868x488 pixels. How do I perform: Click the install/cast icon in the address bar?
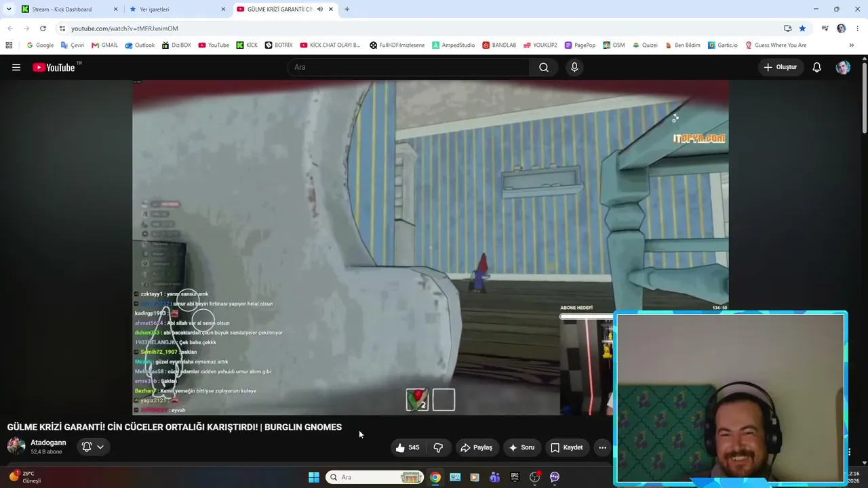pyautogui.click(x=787, y=28)
